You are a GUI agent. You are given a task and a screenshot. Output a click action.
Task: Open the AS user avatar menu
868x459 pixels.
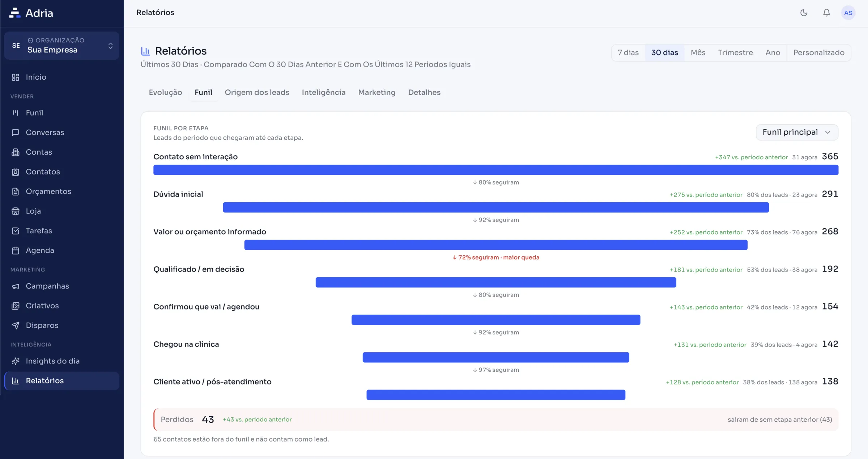click(x=848, y=13)
